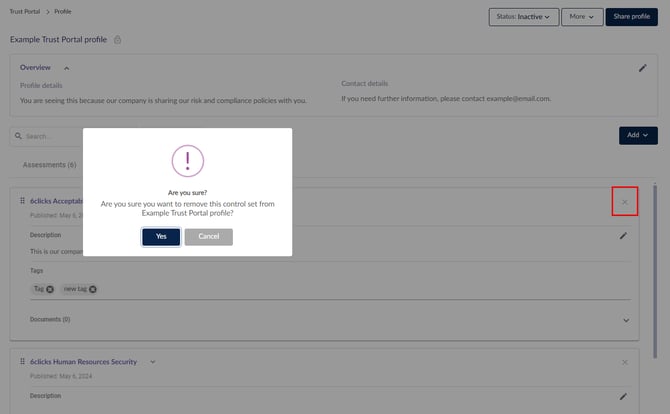The height and width of the screenshot is (414, 670).
Task: Confirm removal by clicking Yes
Action: pos(161,236)
